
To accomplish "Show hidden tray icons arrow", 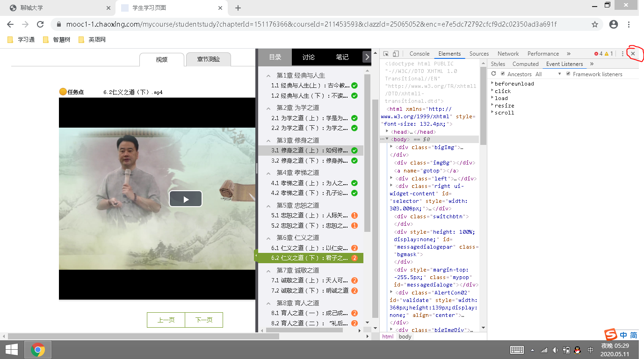I will tap(532, 350).
